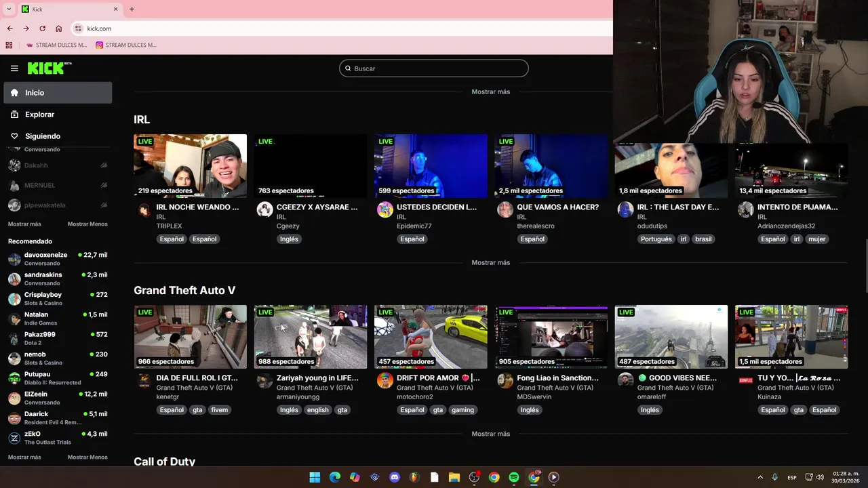
Task: Click the taskbar volume icon
Action: click(821, 477)
